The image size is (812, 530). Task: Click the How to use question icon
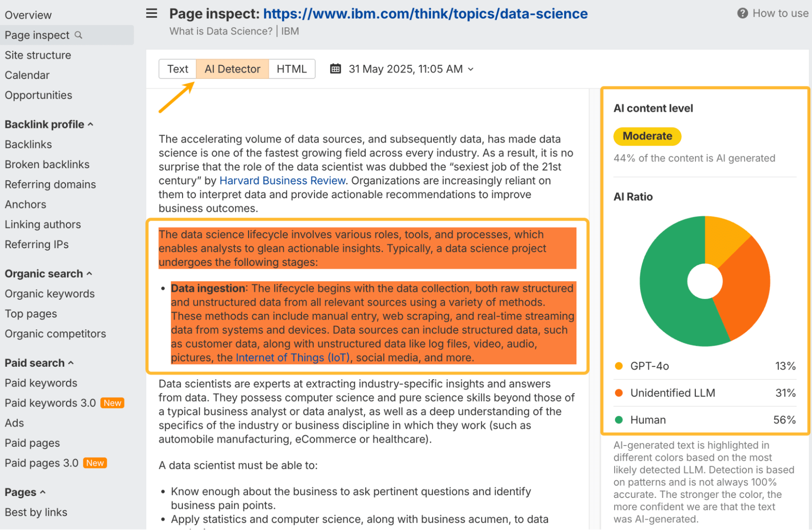point(742,13)
